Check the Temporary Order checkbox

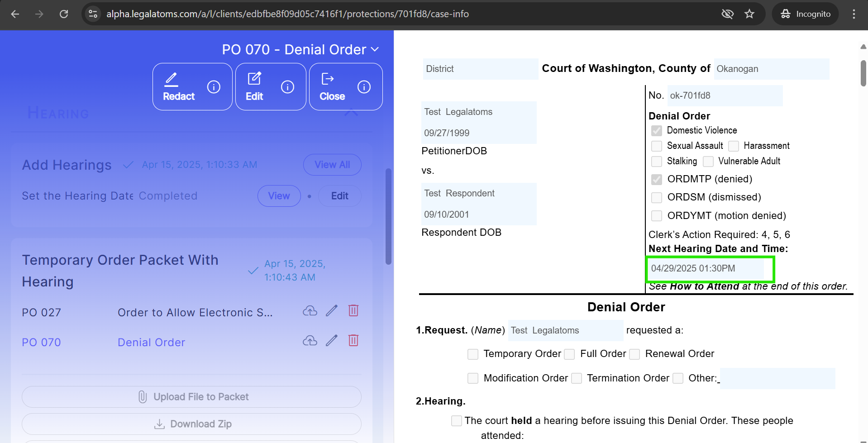coord(473,354)
